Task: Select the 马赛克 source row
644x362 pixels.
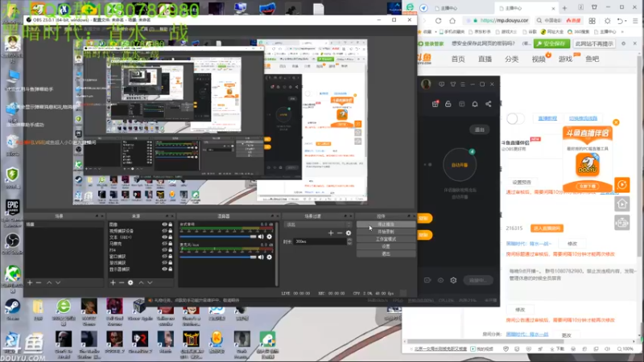Action: click(140, 244)
